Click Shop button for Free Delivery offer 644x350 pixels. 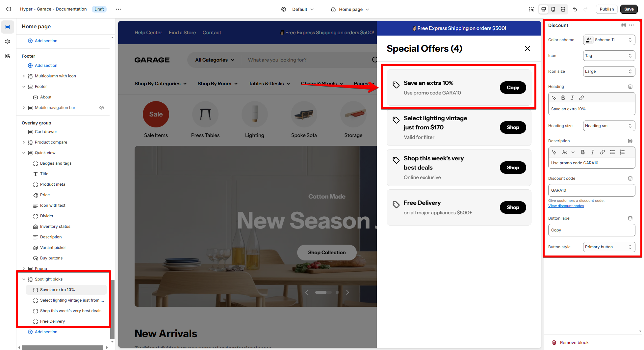513,207
